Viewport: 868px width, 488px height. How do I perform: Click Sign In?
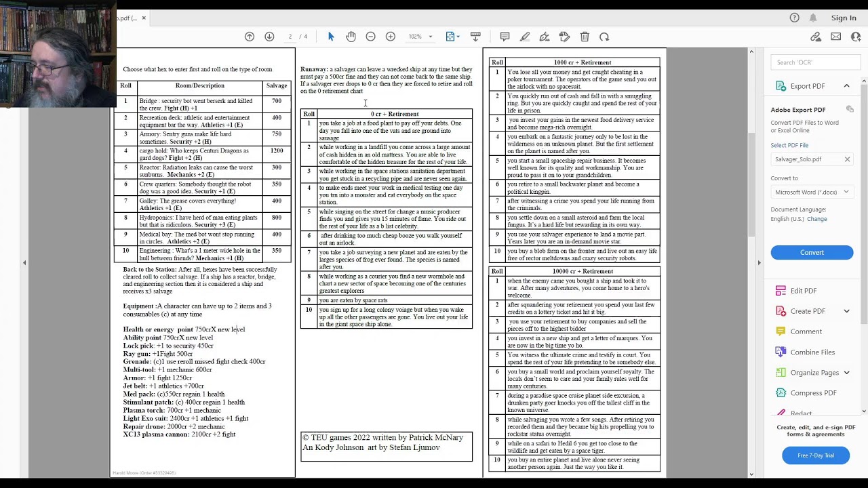click(x=844, y=18)
